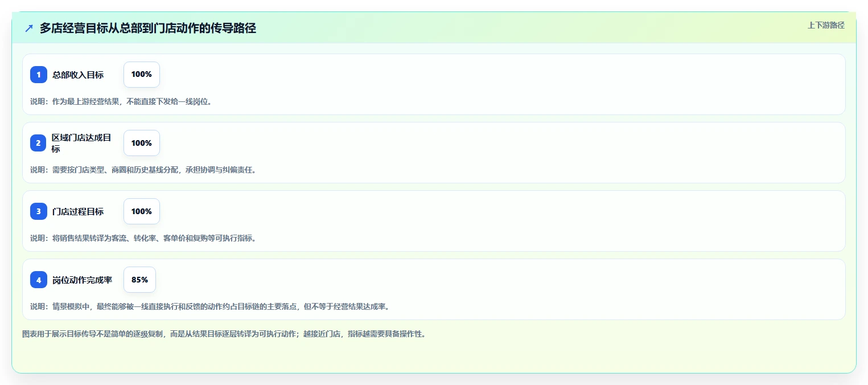Click the footer text starting 图表用于展示目标传导
This screenshot has height=385, width=868.
pyautogui.click(x=224, y=334)
